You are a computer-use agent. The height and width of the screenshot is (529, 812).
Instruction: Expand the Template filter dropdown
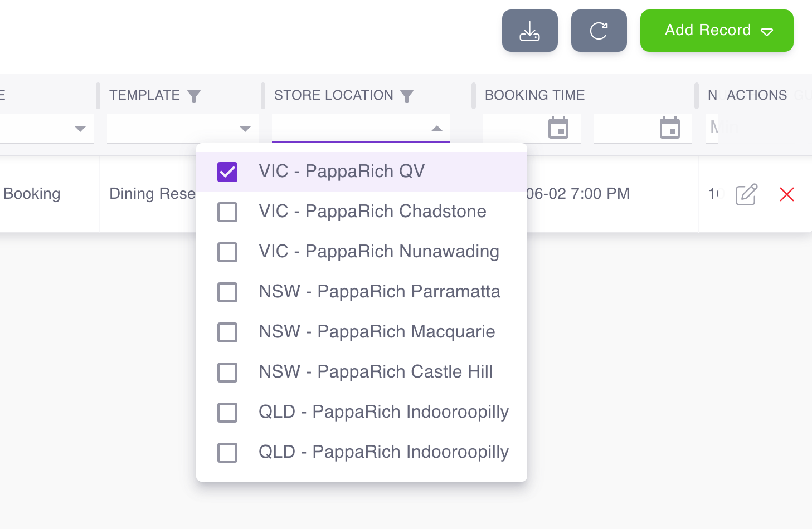click(x=245, y=129)
